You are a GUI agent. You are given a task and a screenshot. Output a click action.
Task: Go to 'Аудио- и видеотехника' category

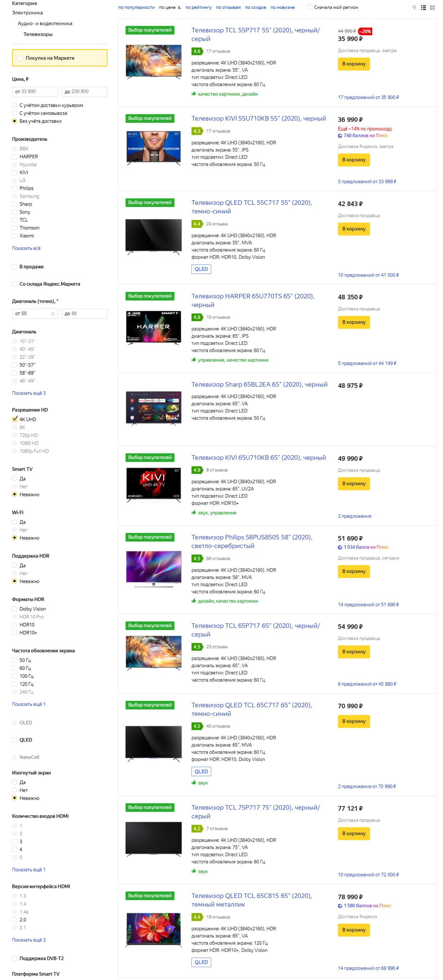[x=45, y=24]
